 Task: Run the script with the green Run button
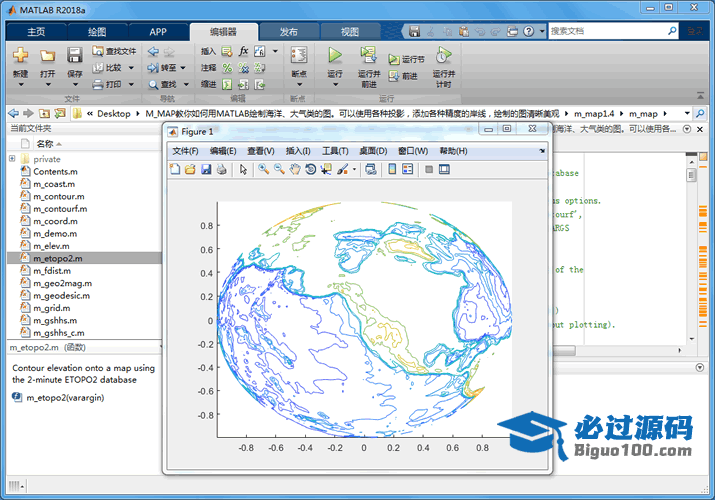[335, 56]
